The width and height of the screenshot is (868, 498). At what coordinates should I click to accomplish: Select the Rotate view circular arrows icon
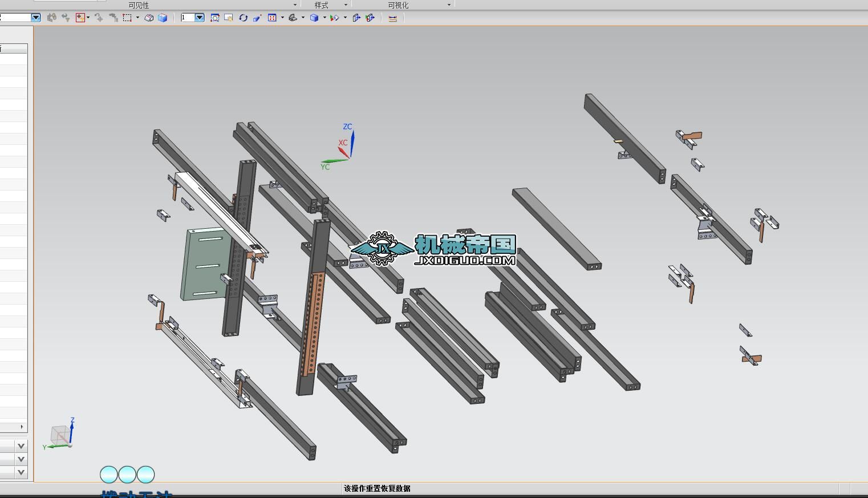(244, 18)
